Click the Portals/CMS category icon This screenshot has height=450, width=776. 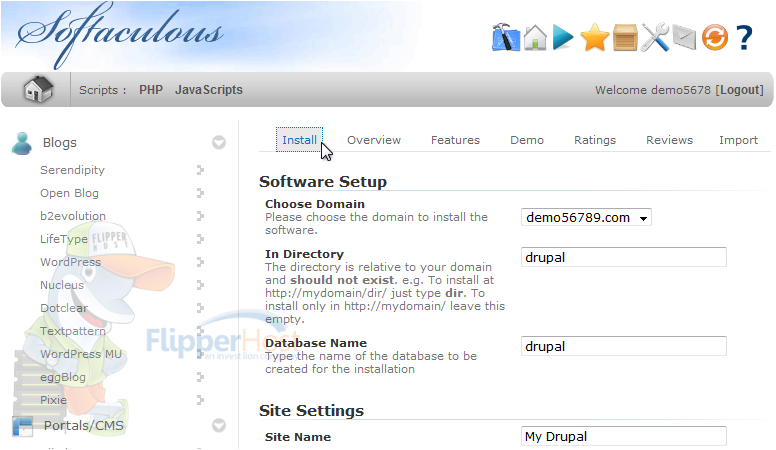click(x=22, y=426)
